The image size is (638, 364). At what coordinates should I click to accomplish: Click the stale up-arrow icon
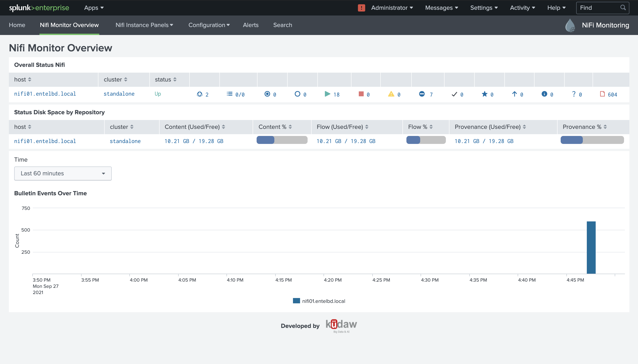coord(514,94)
